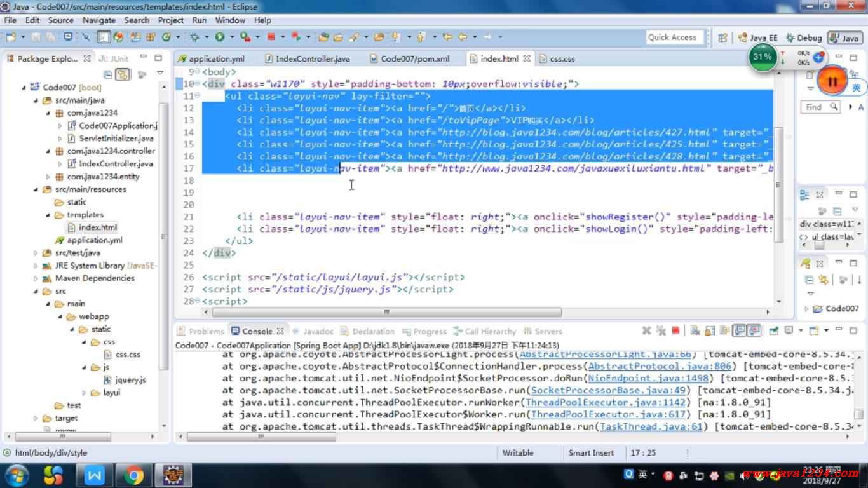Open TaskThread.java:61 link in console

[x=651, y=427]
